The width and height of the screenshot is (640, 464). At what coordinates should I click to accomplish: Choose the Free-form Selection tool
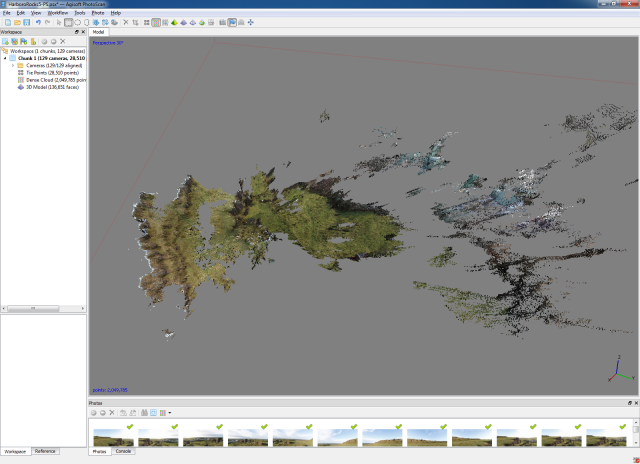pos(87,22)
